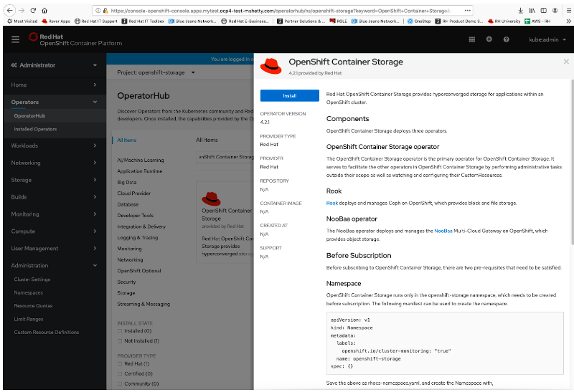Open Cluster Settings in sidebar
Image resolution: width=574 pixels, height=392 pixels.
tap(32, 279)
